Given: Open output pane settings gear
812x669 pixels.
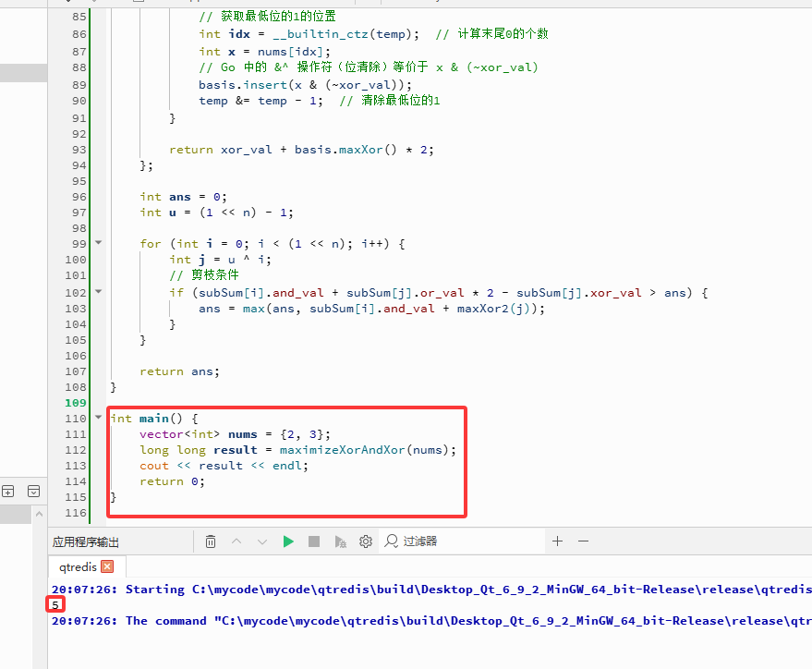Looking at the screenshot, I should pyautogui.click(x=366, y=541).
